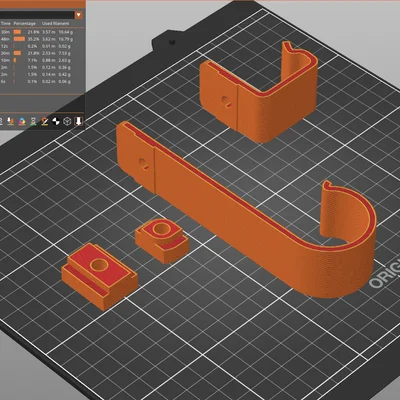Click the 3.57 m filament length value
Viewport: 400px width, 400px height.
49,32
